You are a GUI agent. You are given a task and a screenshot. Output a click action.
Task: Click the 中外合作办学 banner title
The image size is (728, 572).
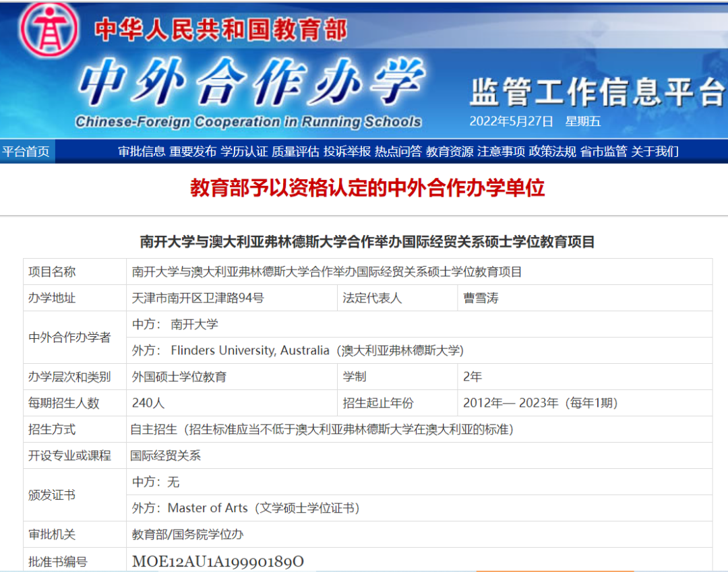click(251, 82)
